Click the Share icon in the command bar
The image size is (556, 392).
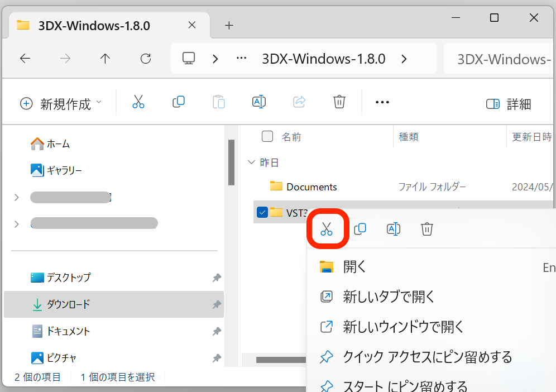coord(299,102)
